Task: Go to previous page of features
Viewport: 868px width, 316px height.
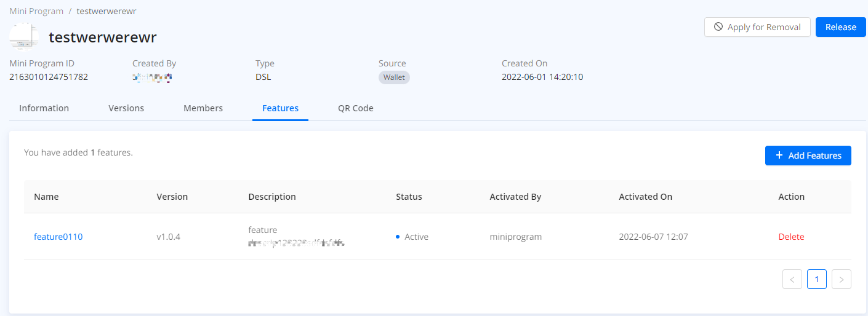Action: click(792, 279)
